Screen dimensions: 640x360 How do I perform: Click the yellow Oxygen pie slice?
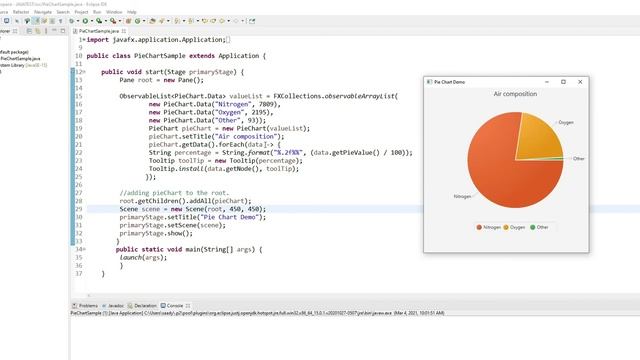pyautogui.click(x=539, y=139)
